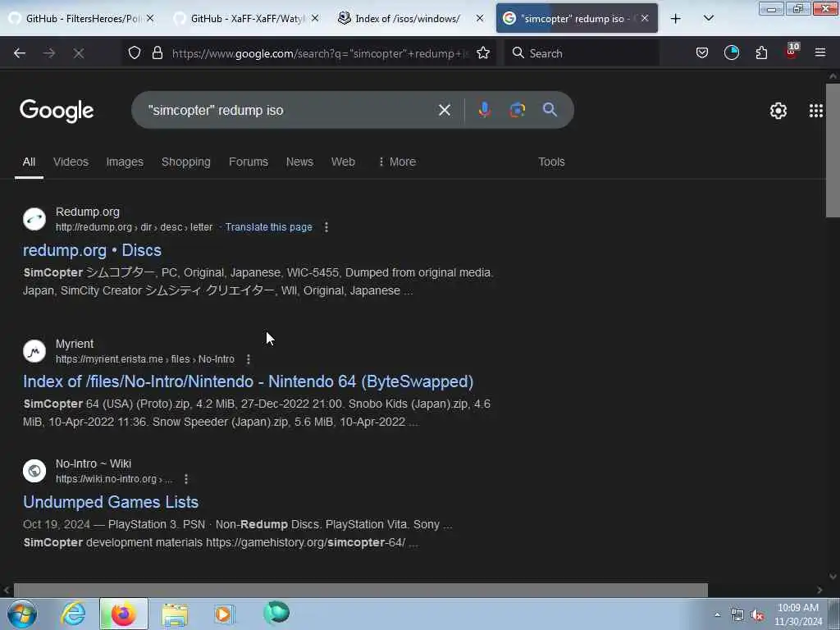
Task: Open the redump.org • Discs result
Action: pyautogui.click(x=92, y=250)
